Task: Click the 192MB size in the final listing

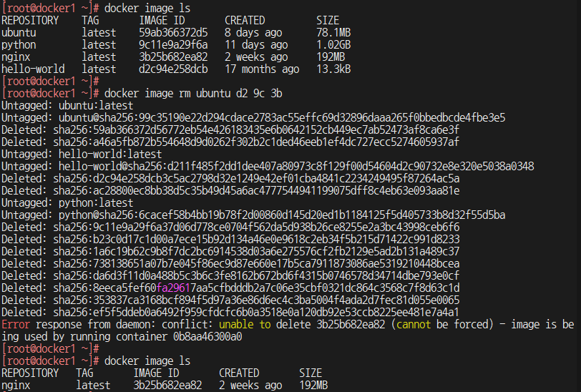Action: point(313,386)
